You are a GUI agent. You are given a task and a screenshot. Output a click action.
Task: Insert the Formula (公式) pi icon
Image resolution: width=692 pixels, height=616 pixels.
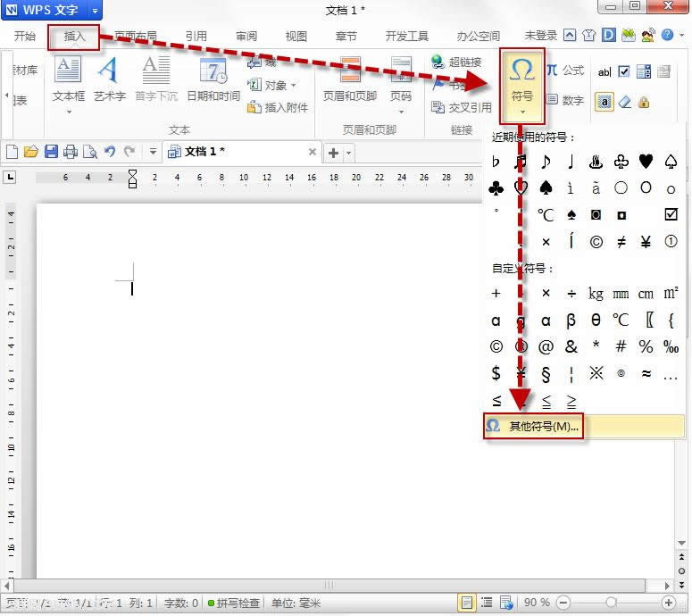click(x=553, y=70)
